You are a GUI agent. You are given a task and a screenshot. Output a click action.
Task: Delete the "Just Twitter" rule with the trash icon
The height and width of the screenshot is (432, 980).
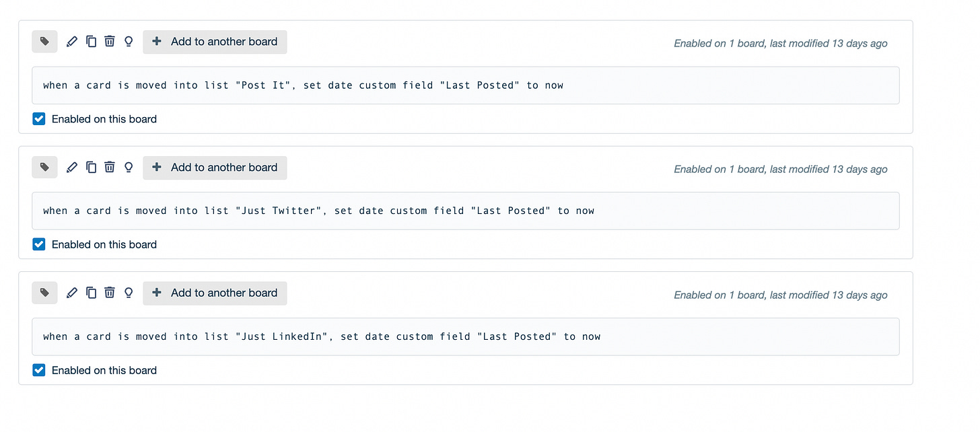coord(110,168)
